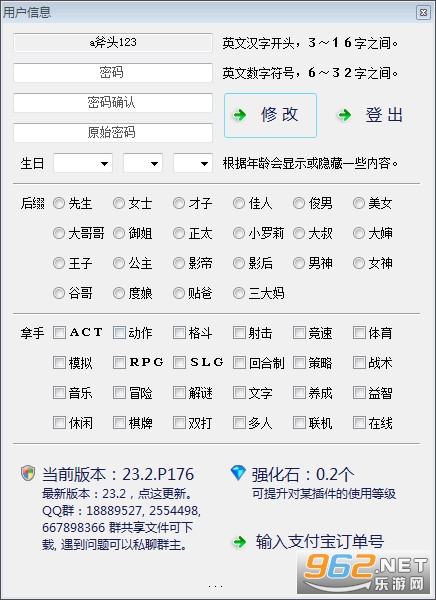436x600 pixels.
Task: Check the 冒险 checkbox
Action: point(119,393)
